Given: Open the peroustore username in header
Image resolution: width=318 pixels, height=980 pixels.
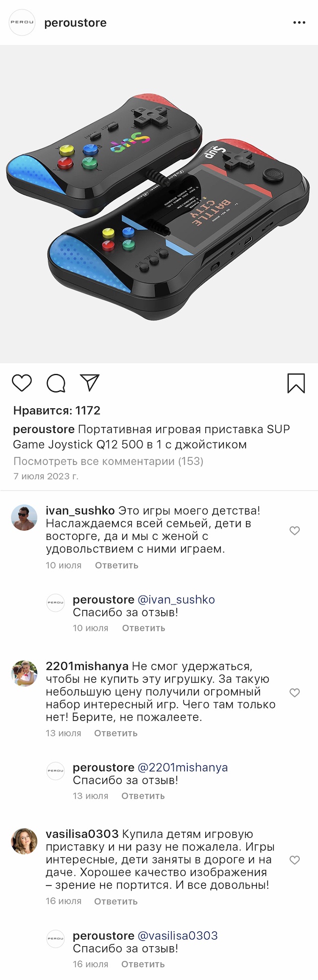Looking at the screenshot, I should point(76,23).
